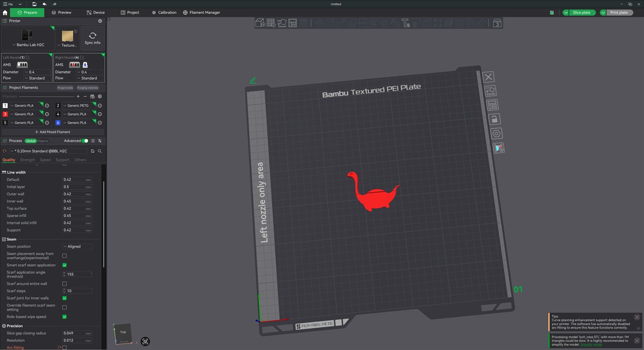Click Add Mixed Filament button
Image resolution: width=644 pixels, height=350 pixels.
click(x=53, y=132)
